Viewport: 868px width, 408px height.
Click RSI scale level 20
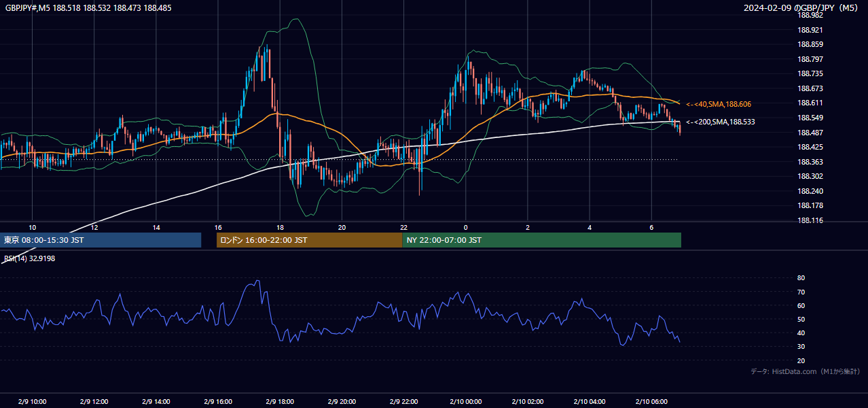tap(801, 360)
